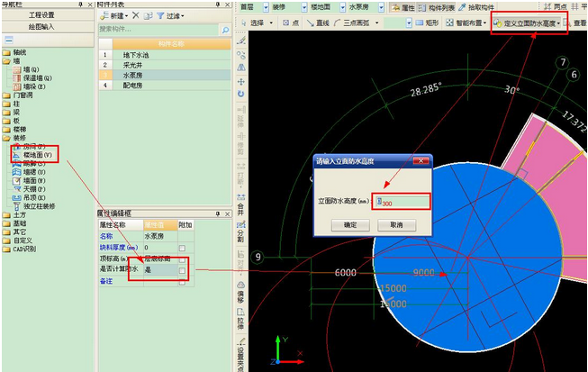Click the 块料厚度 value cell 0
The width and height of the screenshot is (588, 372).
(x=160, y=248)
